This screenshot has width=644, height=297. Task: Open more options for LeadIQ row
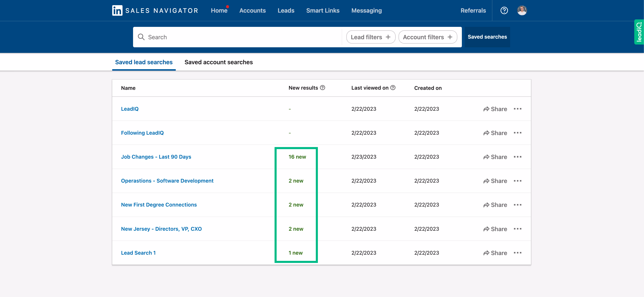[x=518, y=109]
